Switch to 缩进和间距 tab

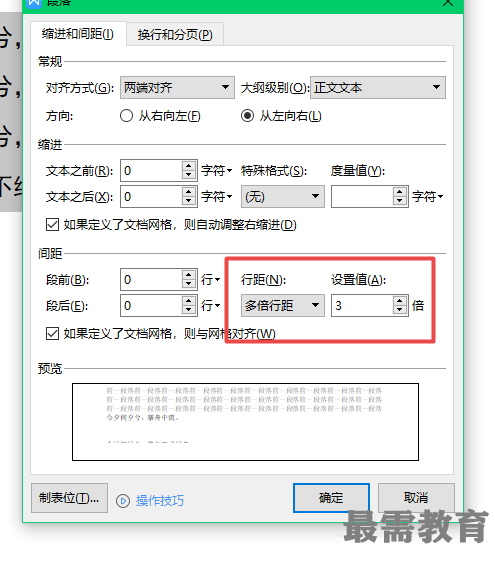(x=78, y=34)
